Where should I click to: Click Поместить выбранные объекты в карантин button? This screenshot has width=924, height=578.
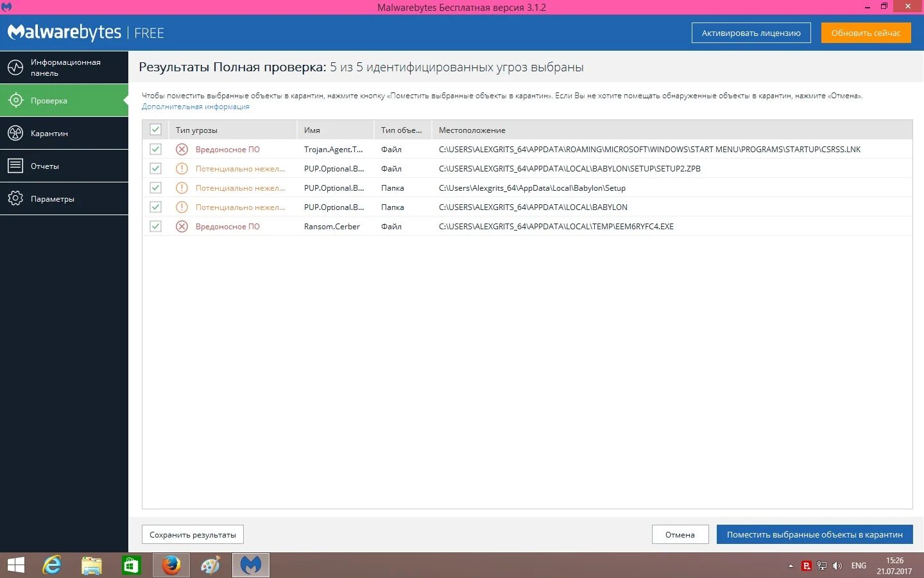814,534
